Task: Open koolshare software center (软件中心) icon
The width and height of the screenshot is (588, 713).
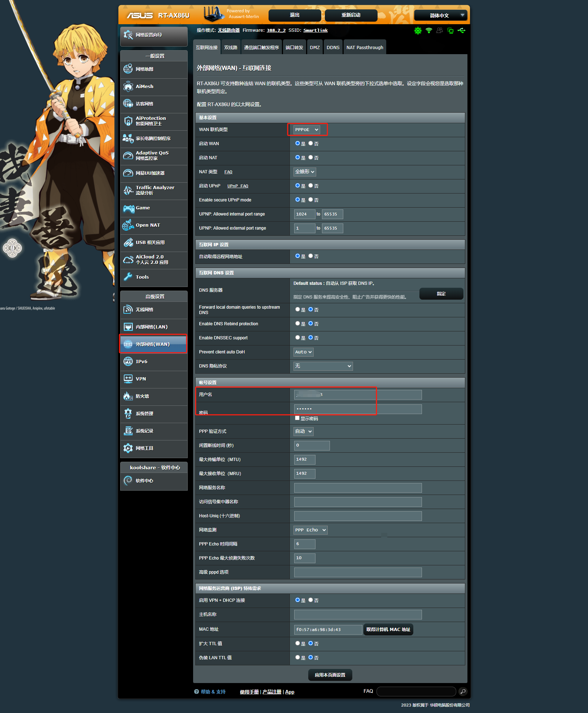Action: point(128,481)
